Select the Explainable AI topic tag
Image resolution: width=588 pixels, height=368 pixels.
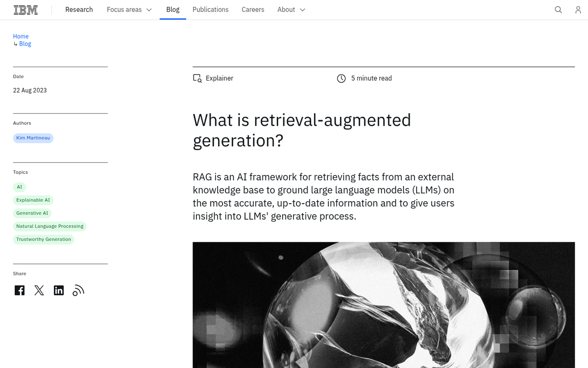pyautogui.click(x=33, y=200)
